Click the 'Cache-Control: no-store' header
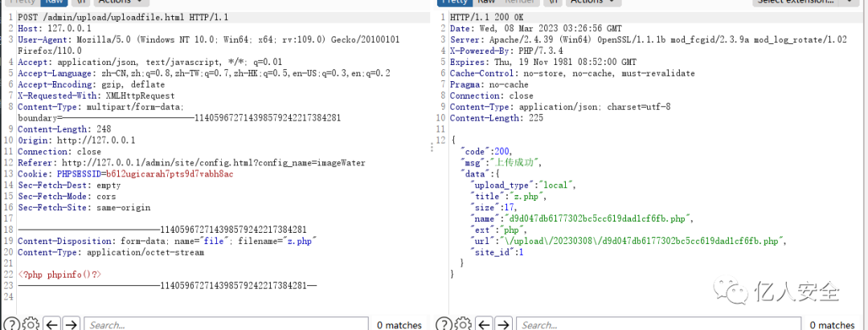 [572, 73]
